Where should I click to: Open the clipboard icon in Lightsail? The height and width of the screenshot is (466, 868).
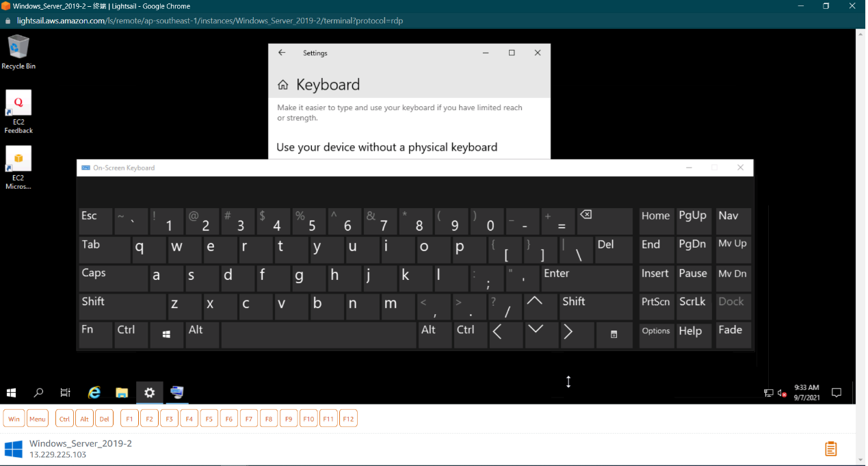point(830,449)
